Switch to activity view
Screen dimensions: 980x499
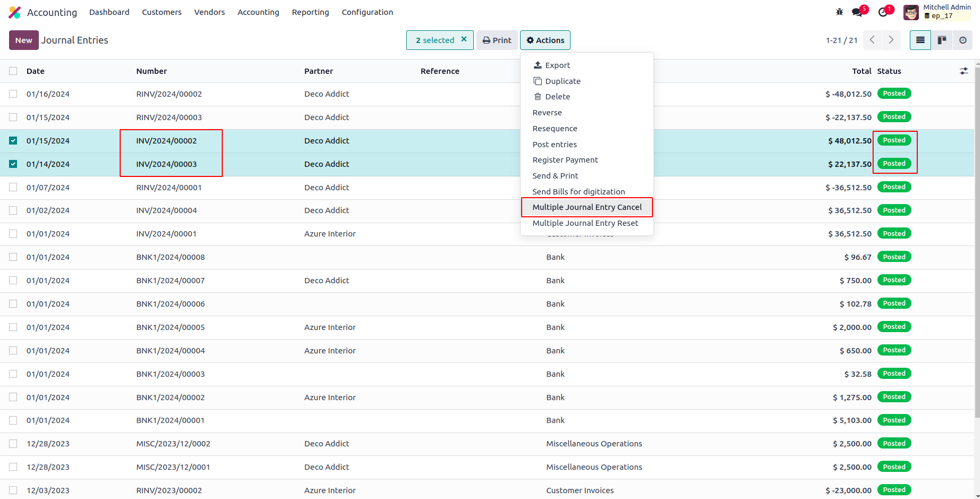click(963, 40)
